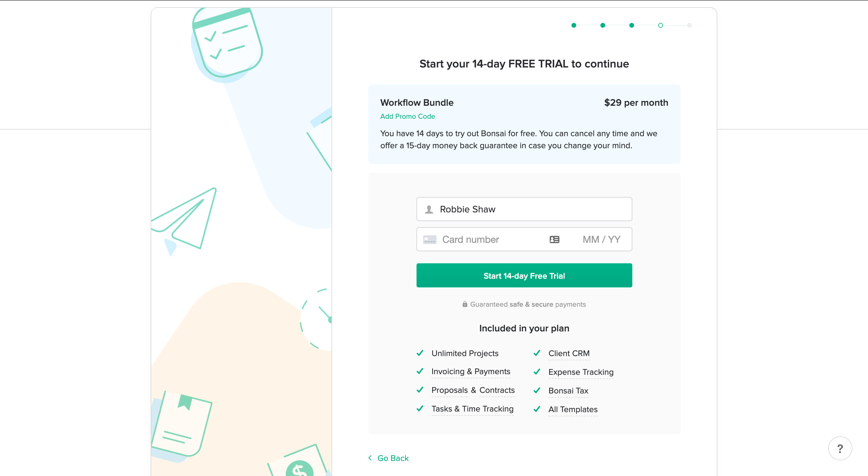This screenshot has height=476, width=868.
Task: Click the checkmark beside Unlimited Projects
Action: point(420,353)
